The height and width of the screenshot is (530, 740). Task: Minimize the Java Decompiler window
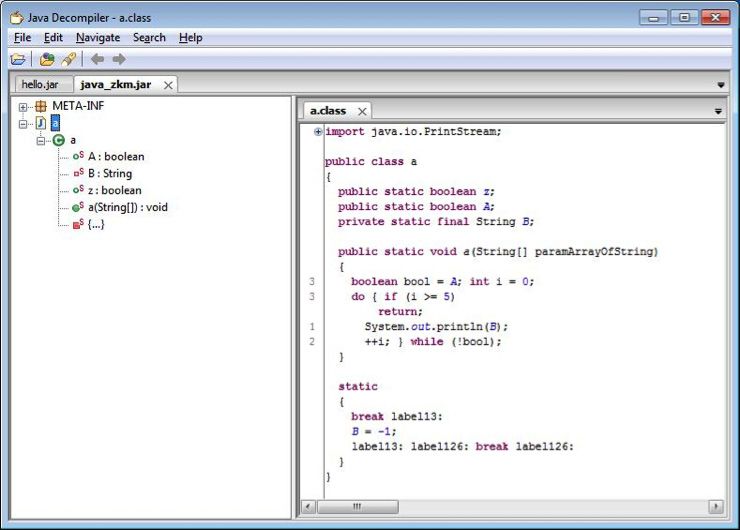coord(653,18)
